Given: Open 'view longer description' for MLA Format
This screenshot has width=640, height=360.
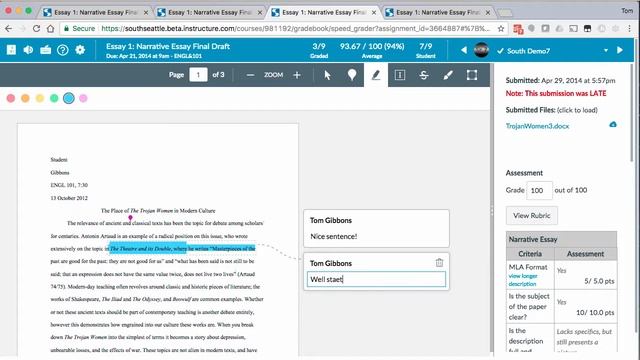Looking at the screenshot, I should [522, 280].
